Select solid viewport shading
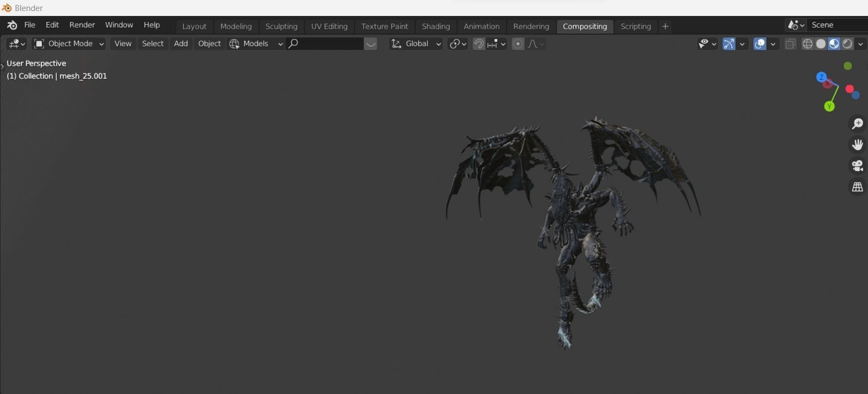The height and width of the screenshot is (394, 868). pos(821,44)
